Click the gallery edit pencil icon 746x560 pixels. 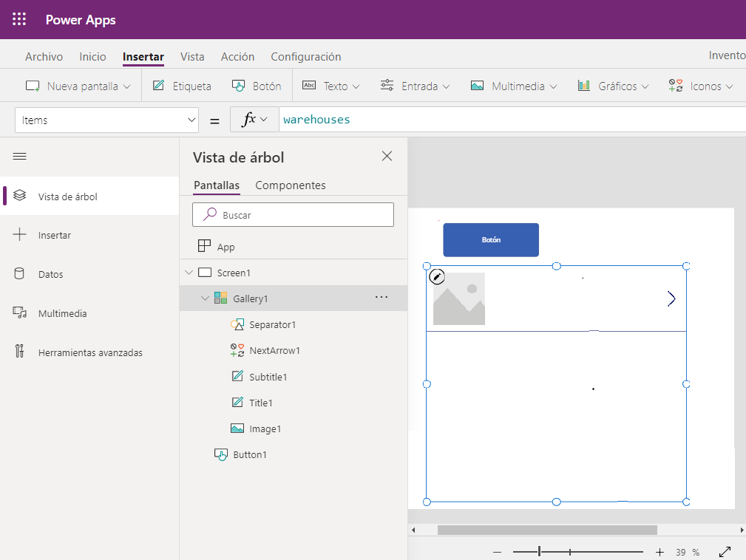click(x=437, y=276)
